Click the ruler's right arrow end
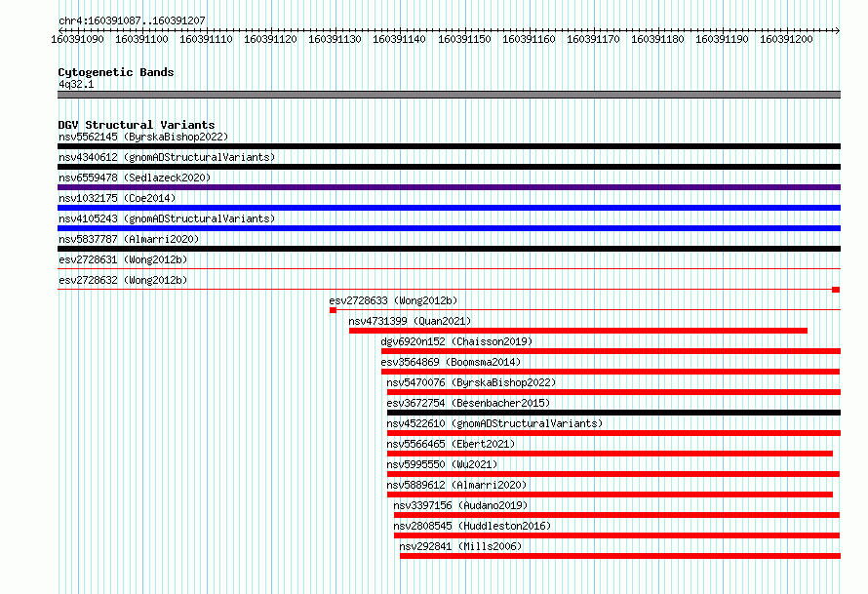 pos(838,30)
